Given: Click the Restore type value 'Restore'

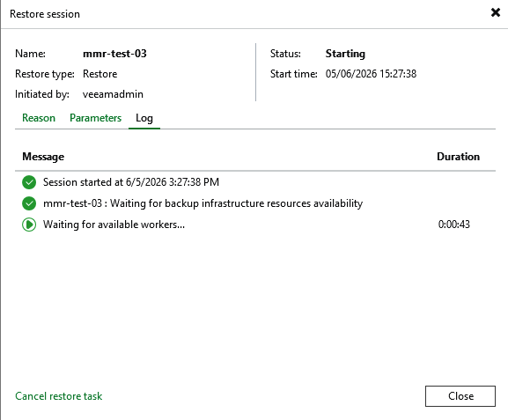Looking at the screenshot, I should tap(99, 74).
